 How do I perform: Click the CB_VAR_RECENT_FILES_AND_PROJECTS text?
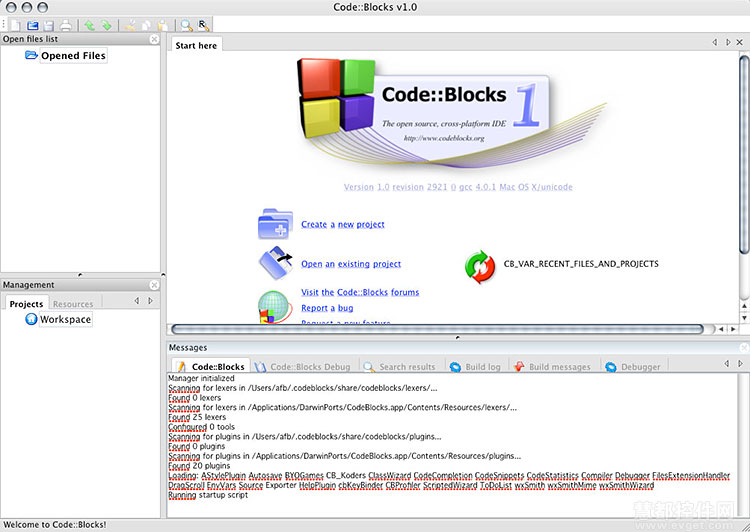[x=581, y=264]
